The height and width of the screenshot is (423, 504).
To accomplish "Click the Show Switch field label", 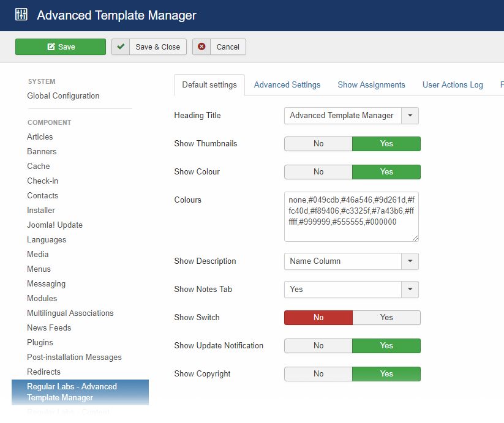I will pyautogui.click(x=197, y=317).
